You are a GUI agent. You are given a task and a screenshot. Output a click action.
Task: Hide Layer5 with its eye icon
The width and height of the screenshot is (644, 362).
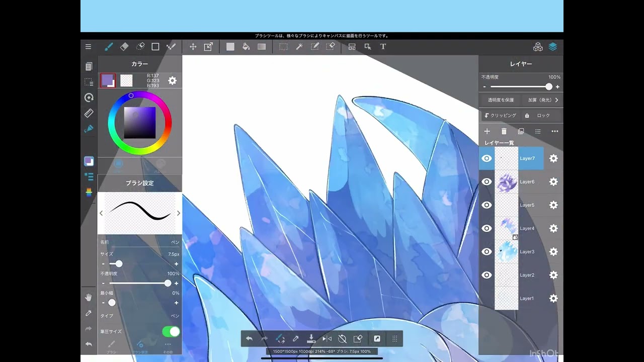(487, 205)
